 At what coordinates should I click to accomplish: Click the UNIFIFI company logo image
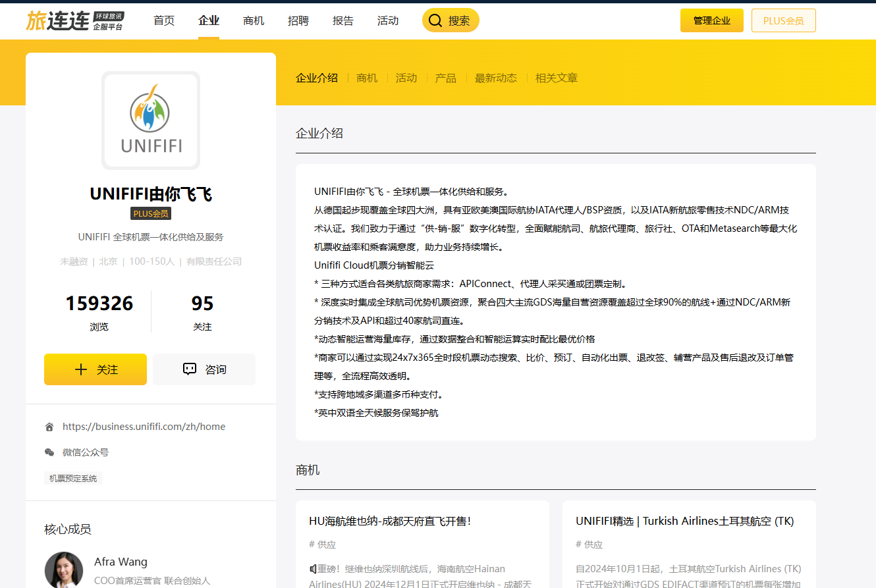point(151,120)
